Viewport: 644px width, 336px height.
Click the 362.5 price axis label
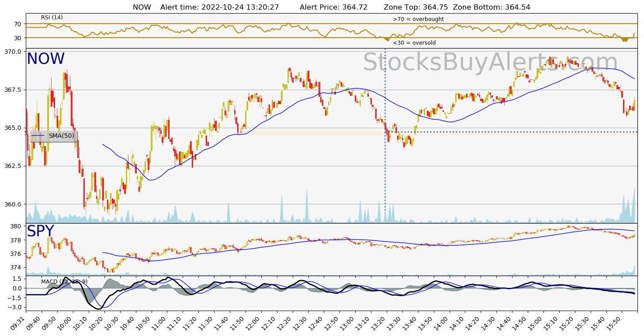(x=13, y=166)
